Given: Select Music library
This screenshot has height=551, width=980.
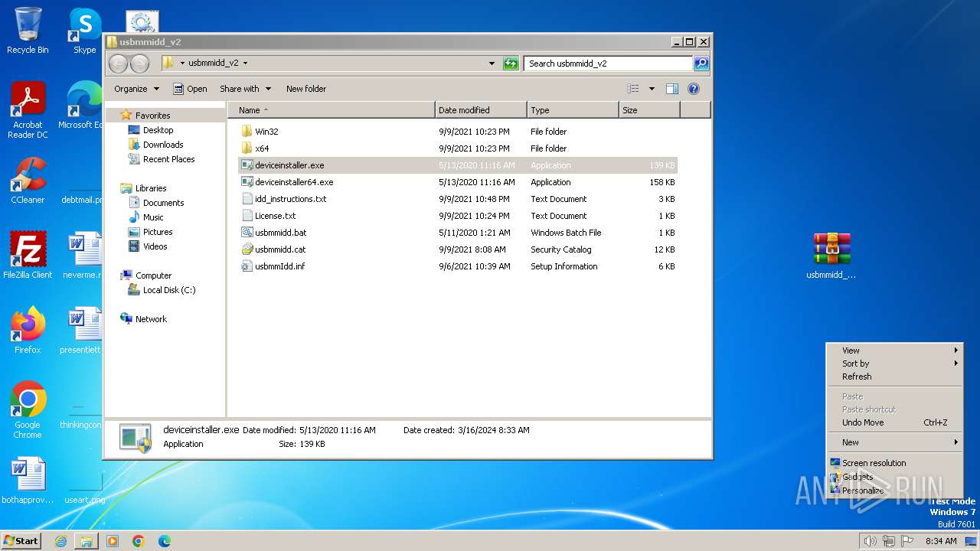Looking at the screenshot, I should click(153, 217).
